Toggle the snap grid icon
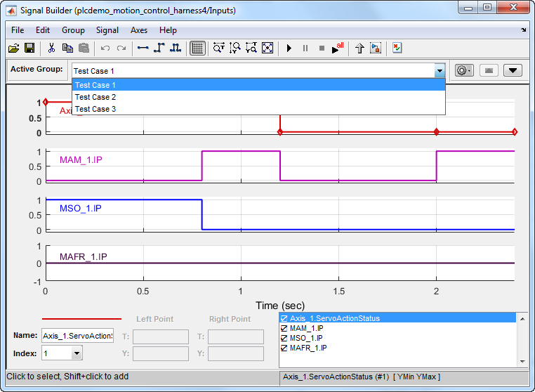This screenshot has width=535, height=392. (197, 48)
